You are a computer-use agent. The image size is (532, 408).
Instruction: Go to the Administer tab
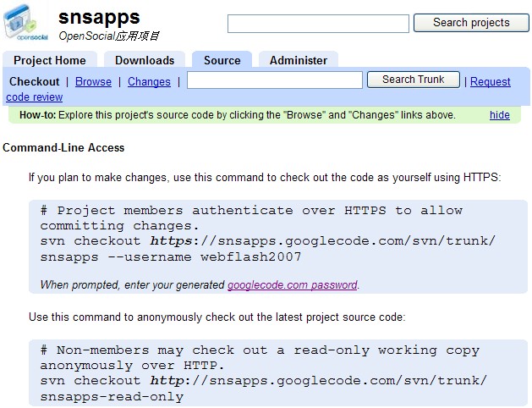[299, 60]
